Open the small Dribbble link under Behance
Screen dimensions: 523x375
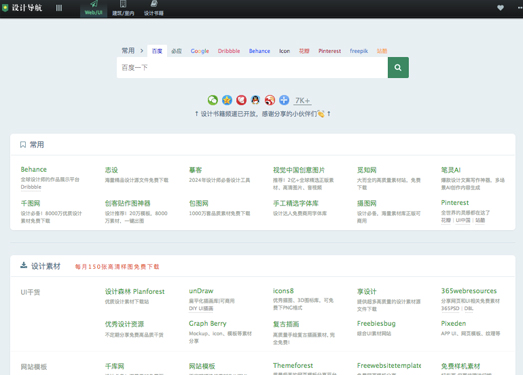coord(31,187)
